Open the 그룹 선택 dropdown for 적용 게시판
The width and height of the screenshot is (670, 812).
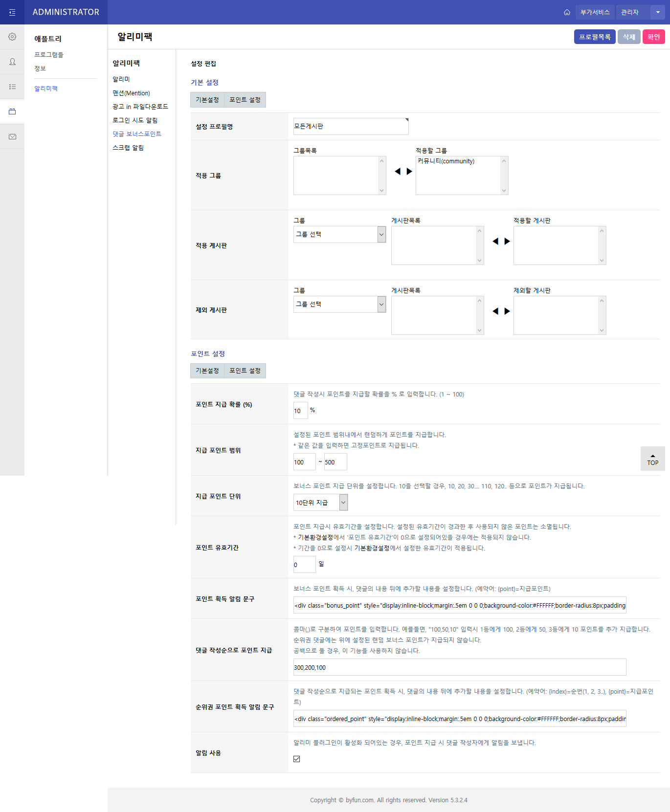[x=340, y=234]
